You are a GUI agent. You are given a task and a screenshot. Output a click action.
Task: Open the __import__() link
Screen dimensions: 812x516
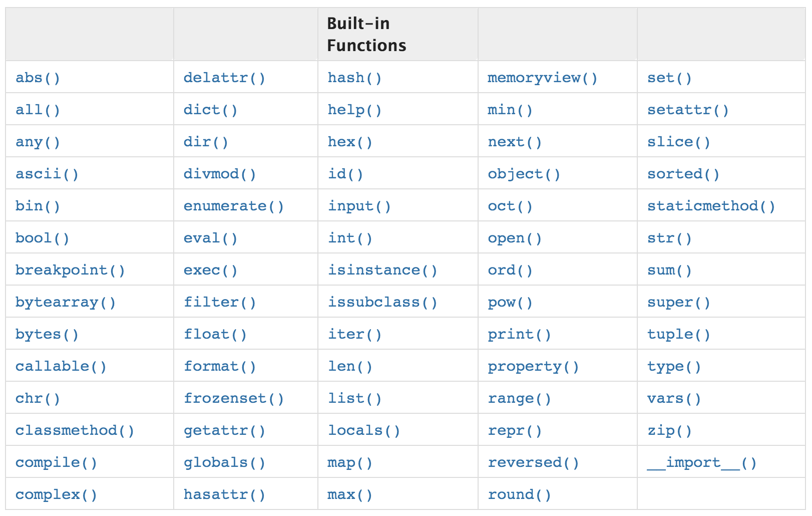[x=702, y=462]
